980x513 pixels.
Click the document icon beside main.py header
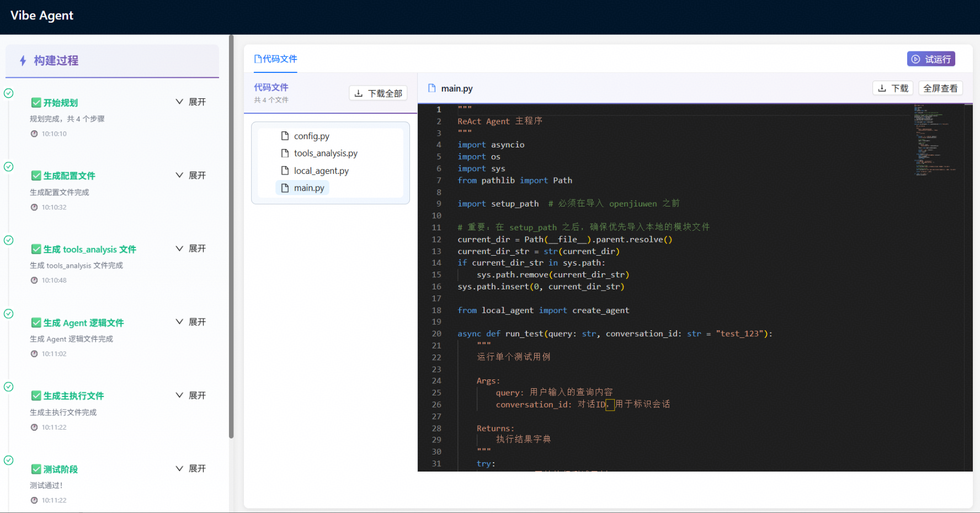pyautogui.click(x=432, y=88)
